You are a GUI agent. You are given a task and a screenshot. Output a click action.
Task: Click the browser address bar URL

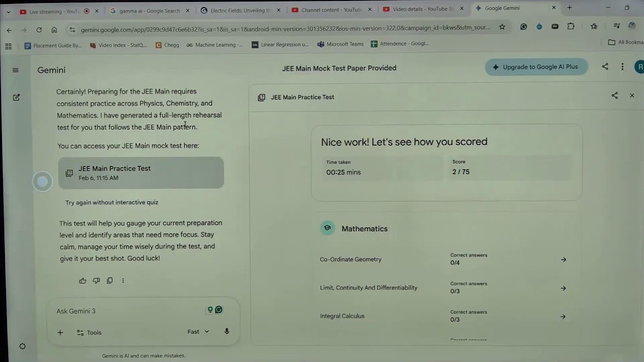285,29
